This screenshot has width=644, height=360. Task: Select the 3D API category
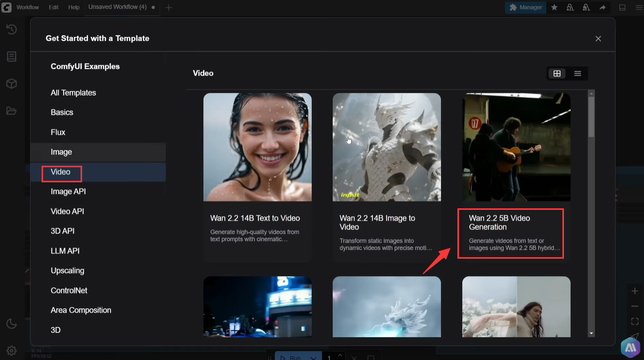tap(98, 231)
